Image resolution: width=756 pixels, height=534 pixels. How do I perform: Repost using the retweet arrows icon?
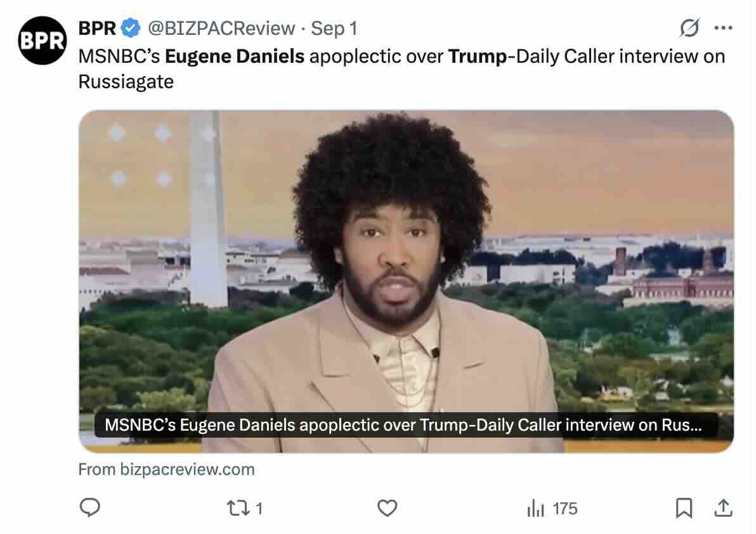[238, 508]
